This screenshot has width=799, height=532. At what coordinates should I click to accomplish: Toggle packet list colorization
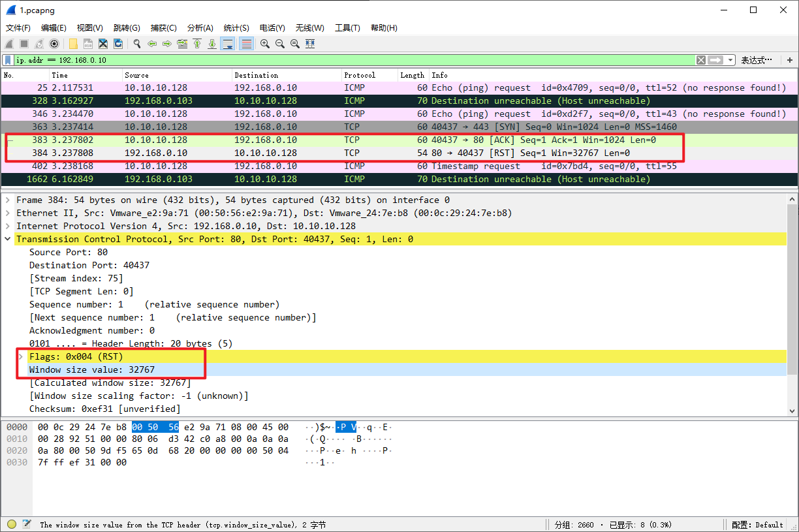pyautogui.click(x=247, y=44)
